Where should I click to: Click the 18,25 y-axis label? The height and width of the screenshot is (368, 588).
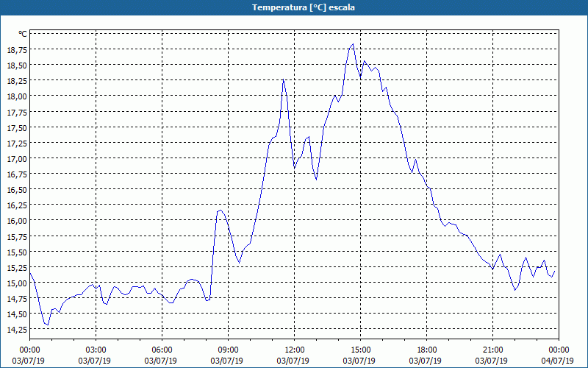(x=17, y=81)
